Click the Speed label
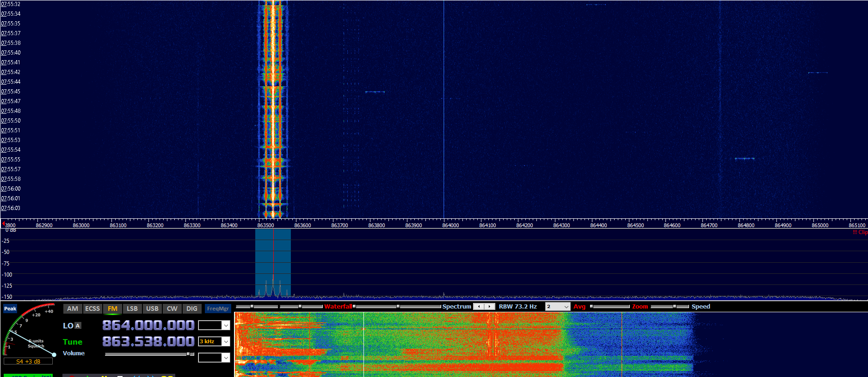The height and width of the screenshot is (377, 868). (x=701, y=307)
